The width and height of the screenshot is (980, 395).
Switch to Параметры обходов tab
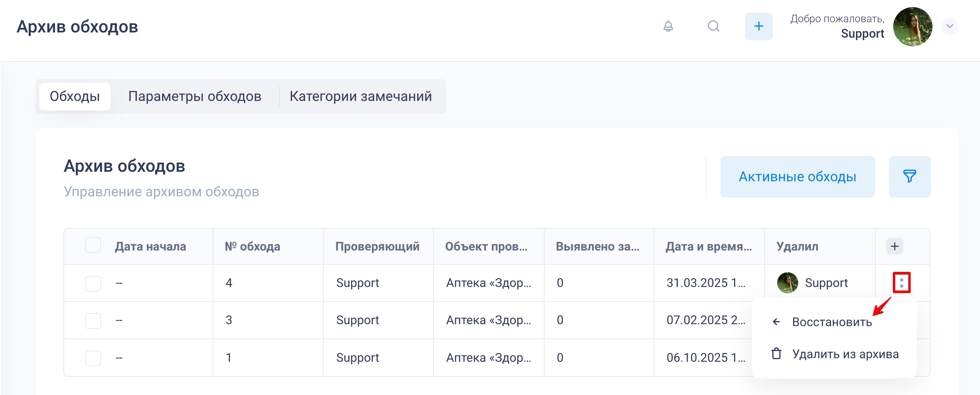(194, 96)
